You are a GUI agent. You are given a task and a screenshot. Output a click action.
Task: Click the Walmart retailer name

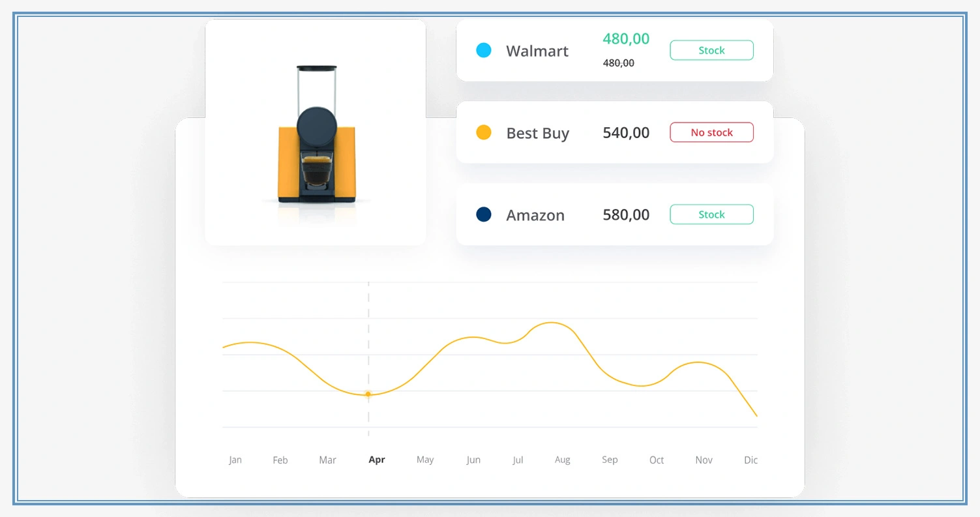point(537,51)
